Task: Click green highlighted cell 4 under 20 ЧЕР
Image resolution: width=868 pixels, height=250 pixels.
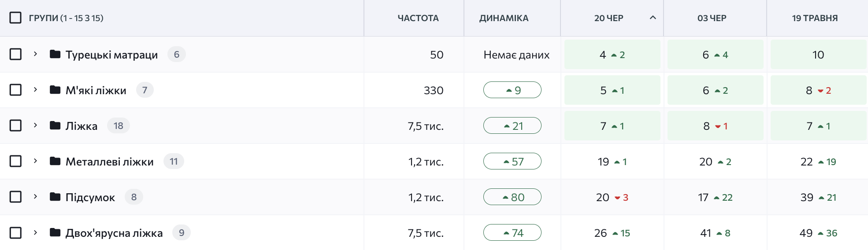Action: (x=612, y=55)
